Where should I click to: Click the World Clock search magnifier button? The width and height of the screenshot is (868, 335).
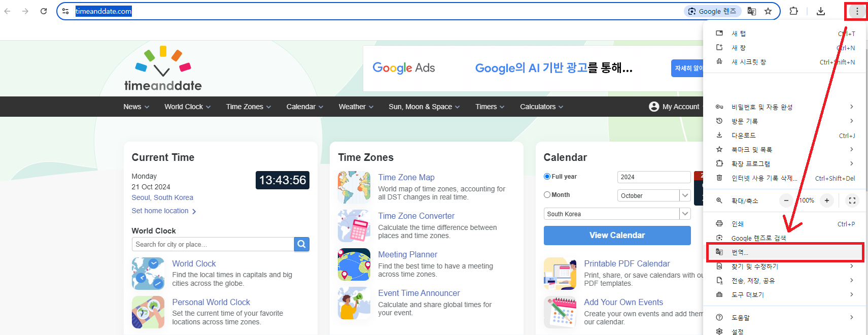click(x=301, y=244)
